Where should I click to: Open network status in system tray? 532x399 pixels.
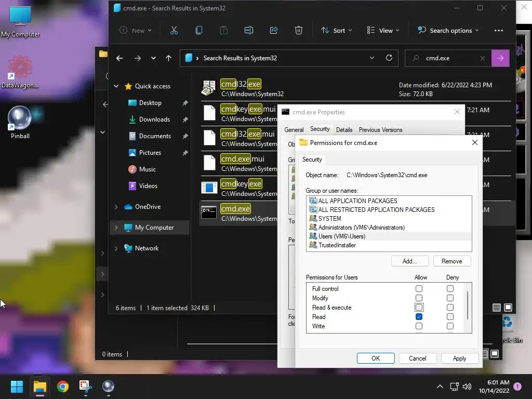click(454, 387)
